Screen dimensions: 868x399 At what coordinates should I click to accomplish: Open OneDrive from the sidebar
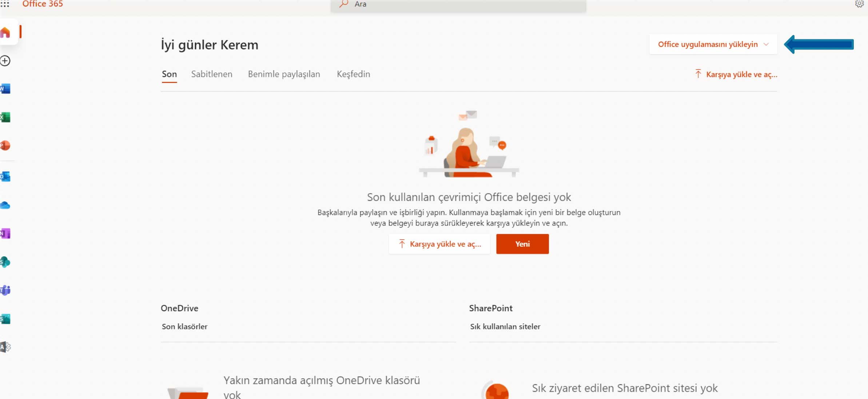[5, 205]
